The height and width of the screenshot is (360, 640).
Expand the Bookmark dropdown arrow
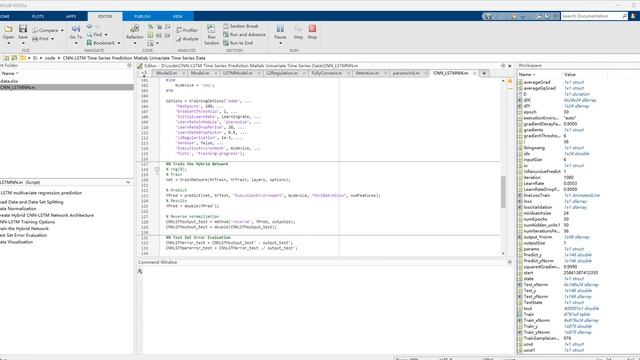click(119, 43)
